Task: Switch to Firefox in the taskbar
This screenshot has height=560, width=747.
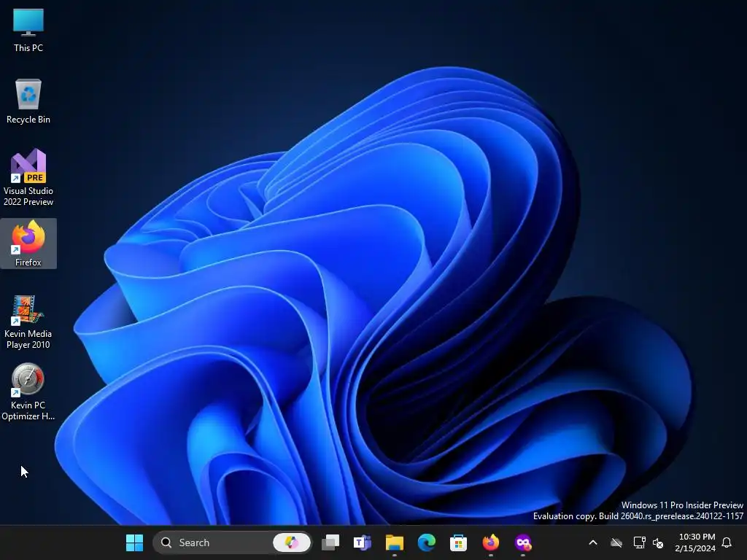Action: [491, 542]
